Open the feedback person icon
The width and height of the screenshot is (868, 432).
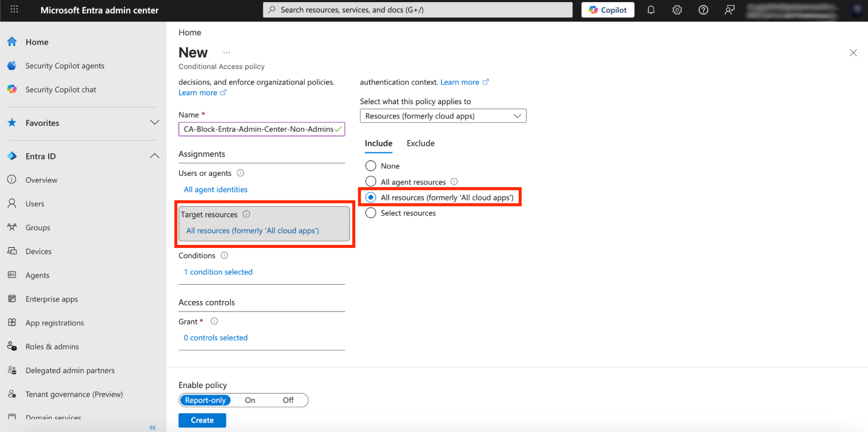(729, 10)
